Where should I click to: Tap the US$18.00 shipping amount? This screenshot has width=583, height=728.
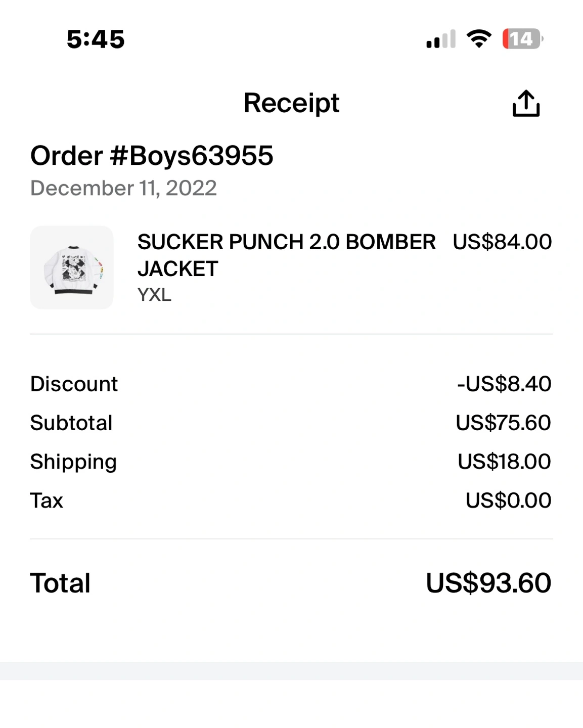504,462
